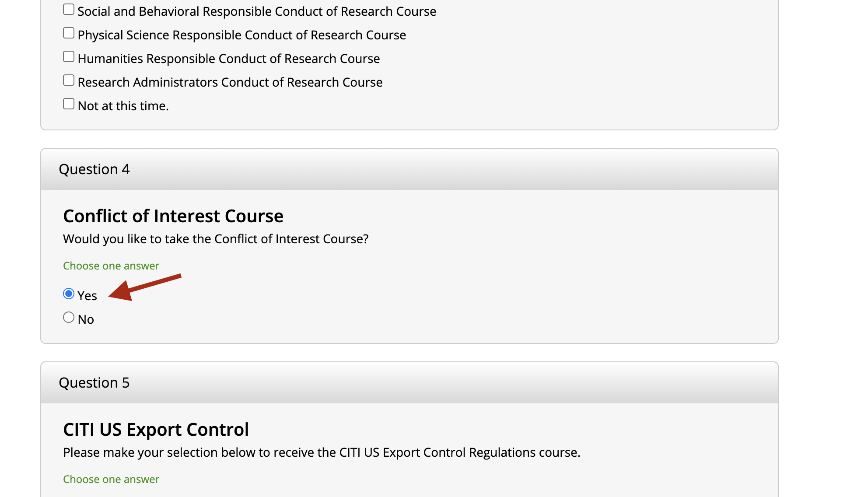Image resolution: width=868 pixels, height=497 pixels.
Task: Check the Research Administrators Conduct of Research checkbox
Action: 69,80
